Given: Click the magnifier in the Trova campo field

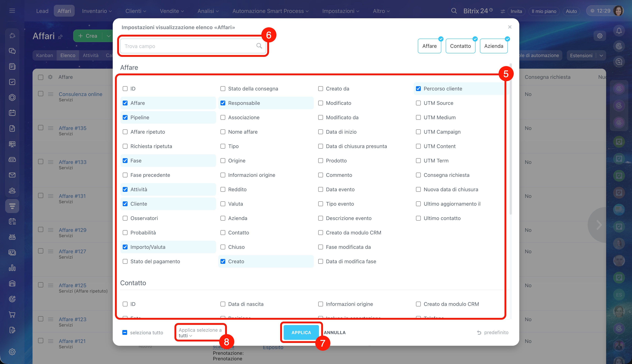Looking at the screenshot, I should pos(259,46).
